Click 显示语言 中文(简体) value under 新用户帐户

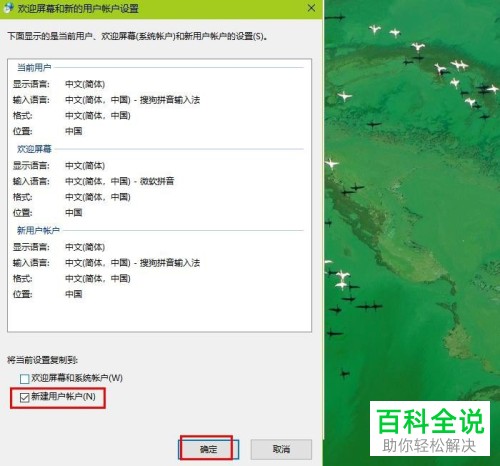pyautogui.click(x=85, y=247)
